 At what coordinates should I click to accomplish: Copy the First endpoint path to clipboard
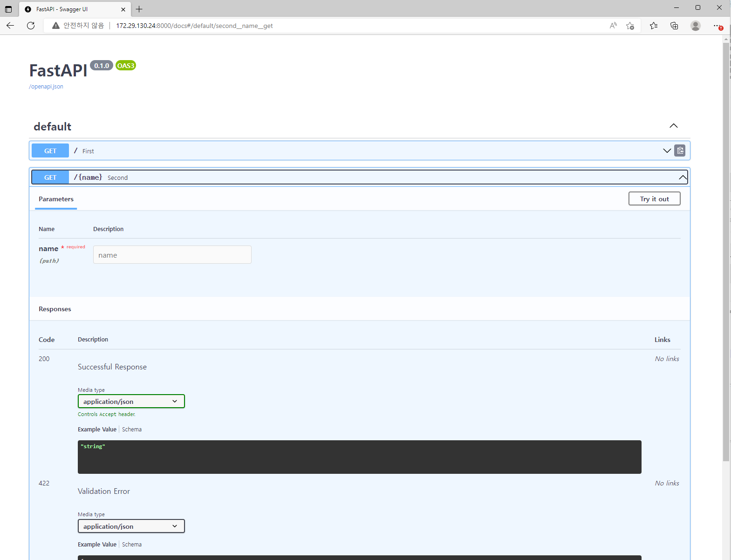point(680,150)
